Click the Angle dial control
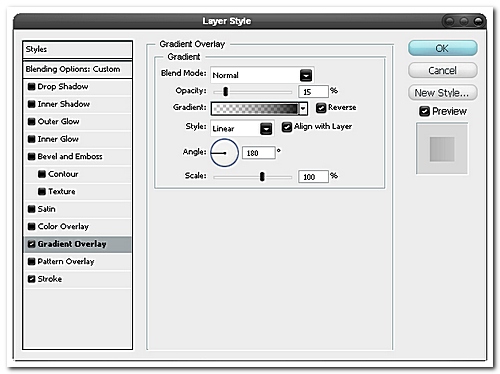The height and width of the screenshot is (374, 500). 224,153
